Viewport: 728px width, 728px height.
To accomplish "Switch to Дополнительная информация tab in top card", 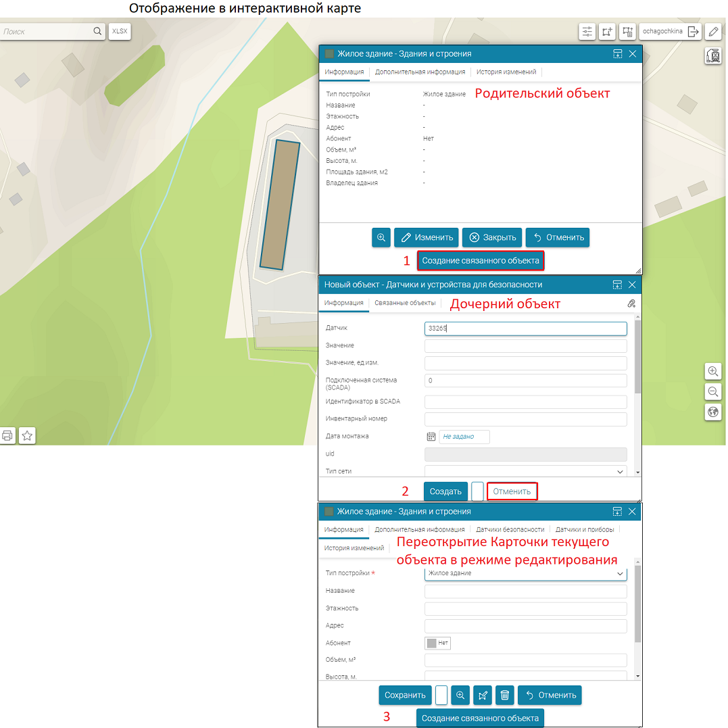I will (x=420, y=72).
